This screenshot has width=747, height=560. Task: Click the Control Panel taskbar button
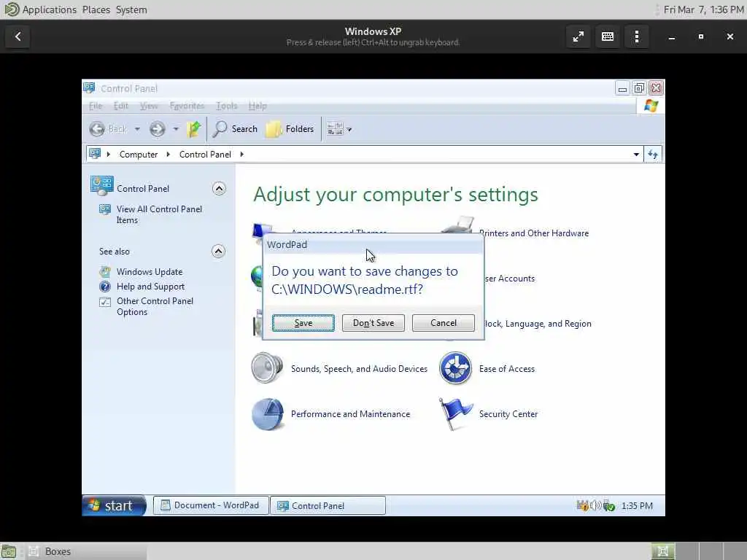[328, 506]
